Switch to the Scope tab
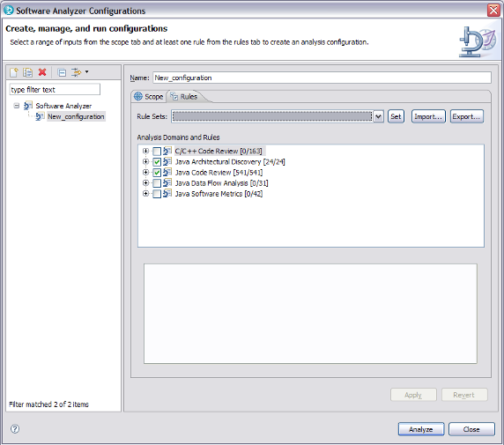This screenshot has height=445, width=504. [149, 96]
